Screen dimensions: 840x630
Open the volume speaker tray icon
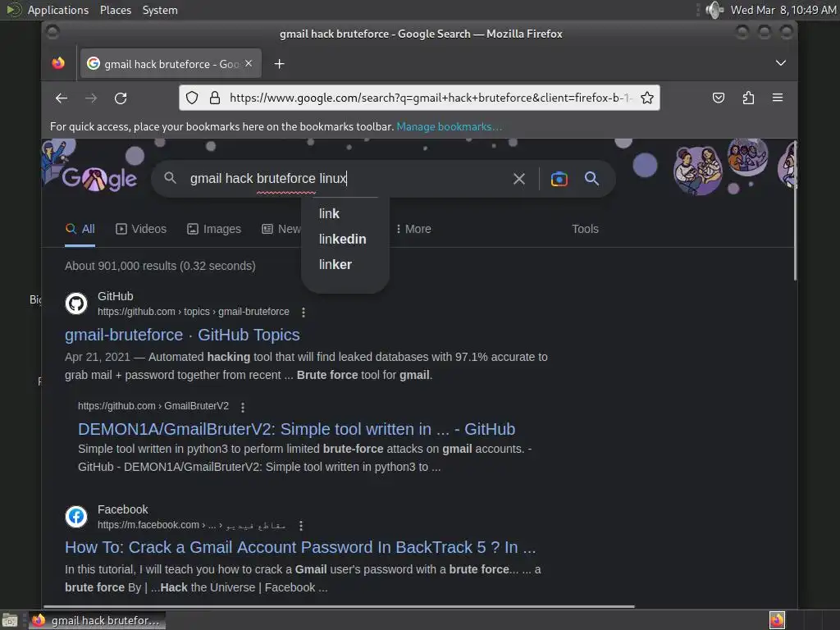click(714, 10)
